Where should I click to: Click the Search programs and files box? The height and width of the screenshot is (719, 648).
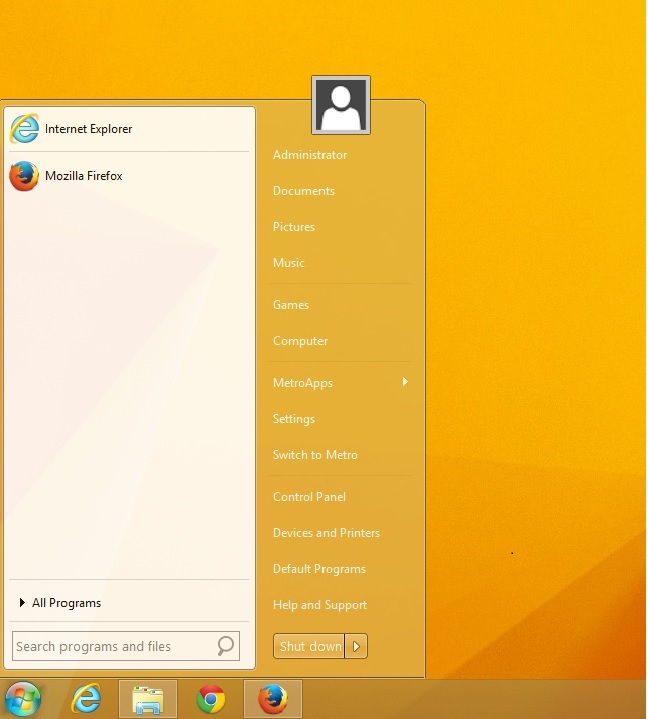(112, 647)
